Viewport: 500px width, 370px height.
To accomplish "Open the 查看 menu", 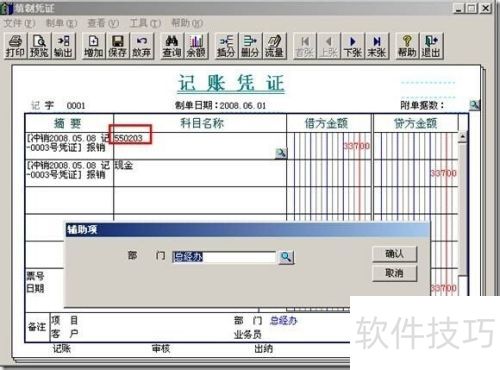I will 103,23.
